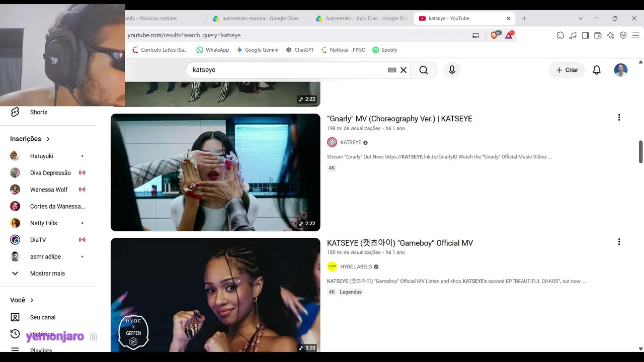Viewport: 644px width, 362px height.
Task: Click the Legendas badge on Gameboy video
Action: click(x=351, y=292)
